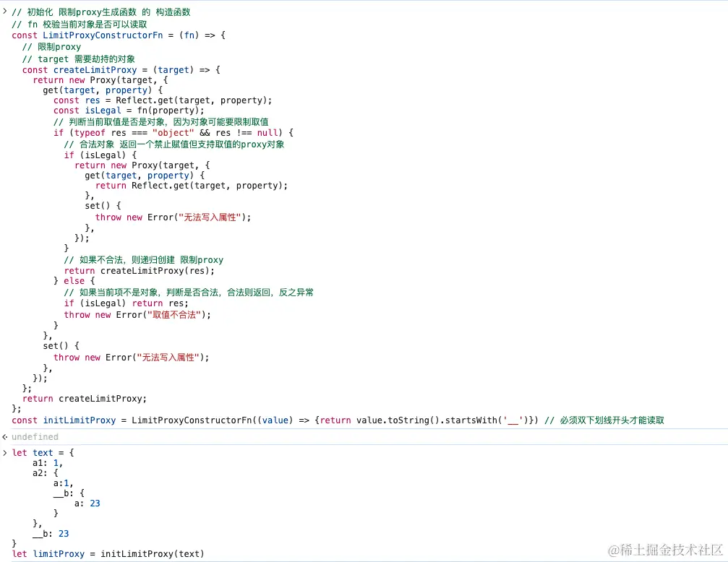Click the prompt chevron beside 'let text = {'
This screenshot has width=728, height=562.
click(4, 452)
